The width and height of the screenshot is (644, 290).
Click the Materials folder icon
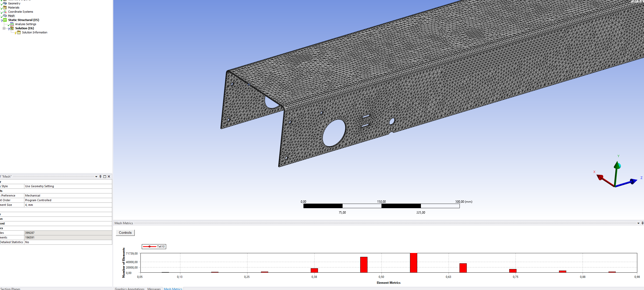point(5,8)
